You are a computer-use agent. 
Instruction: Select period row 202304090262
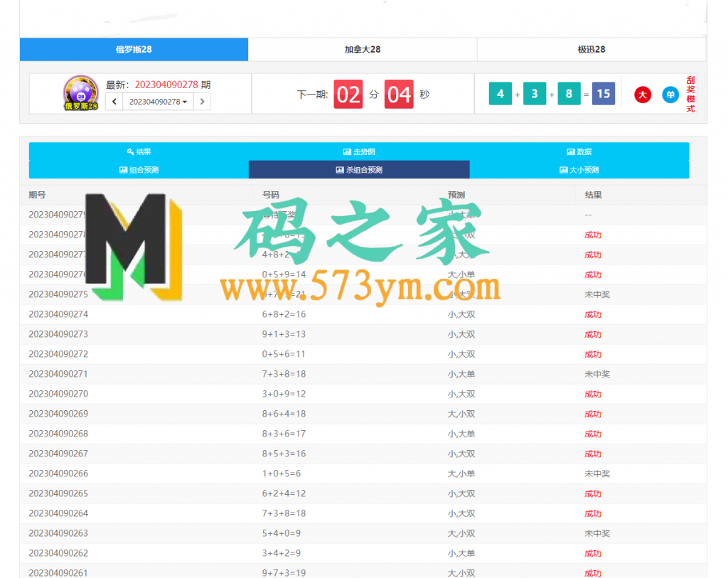363,553
